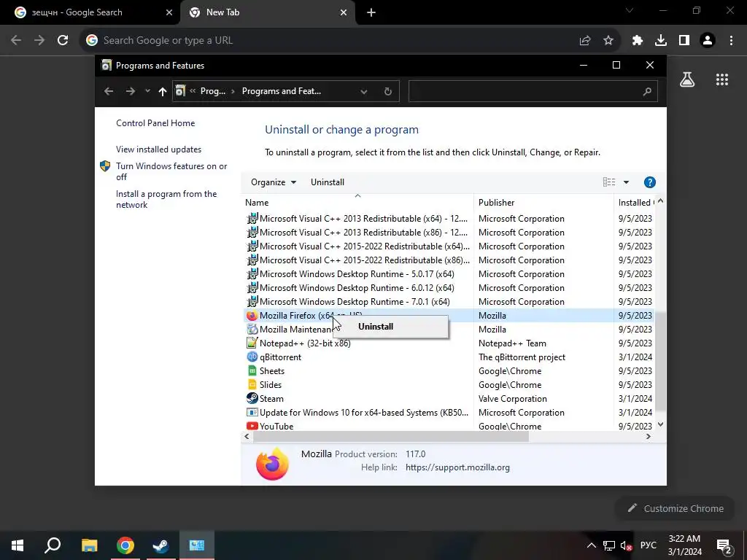Click the Firefox icon in list row
This screenshot has height=560, width=747.
coord(252,316)
